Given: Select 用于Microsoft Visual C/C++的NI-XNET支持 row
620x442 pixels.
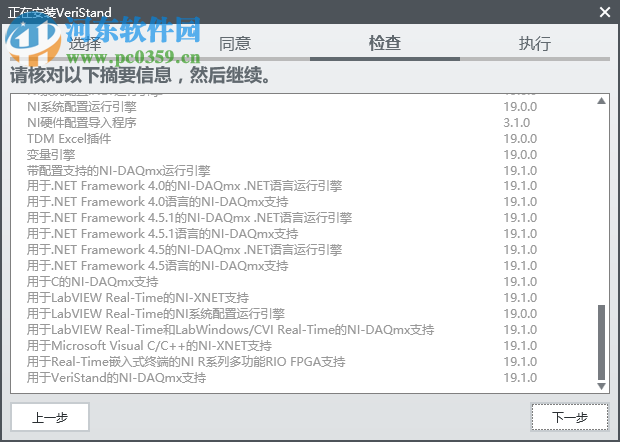Looking at the screenshot, I should click(x=282, y=346).
